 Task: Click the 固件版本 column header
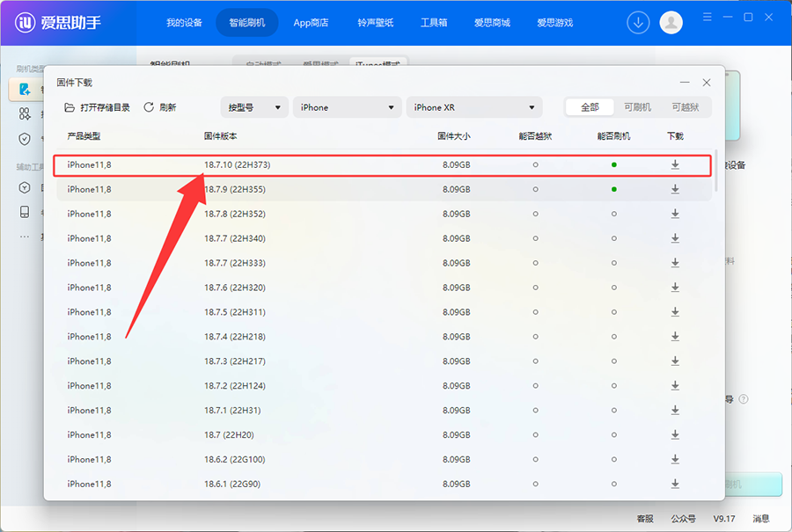(x=220, y=136)
